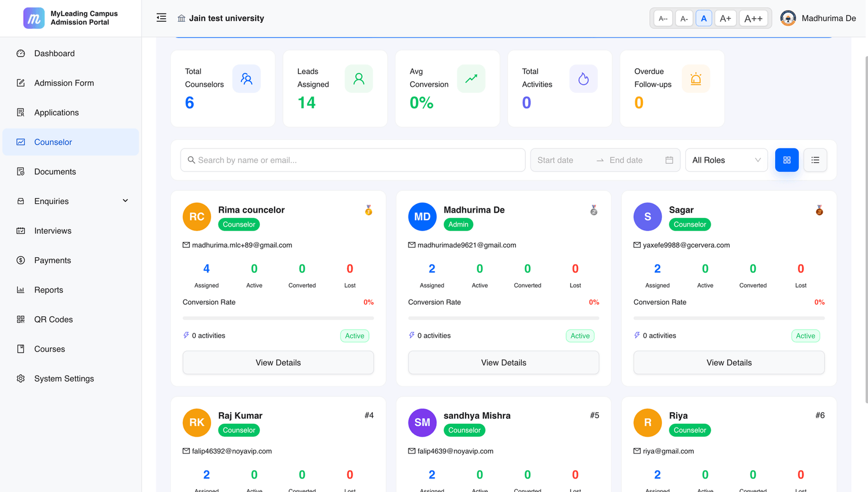
Task: Click Madhurima De's conversion rate progress bar
Action: coord(503,318)
